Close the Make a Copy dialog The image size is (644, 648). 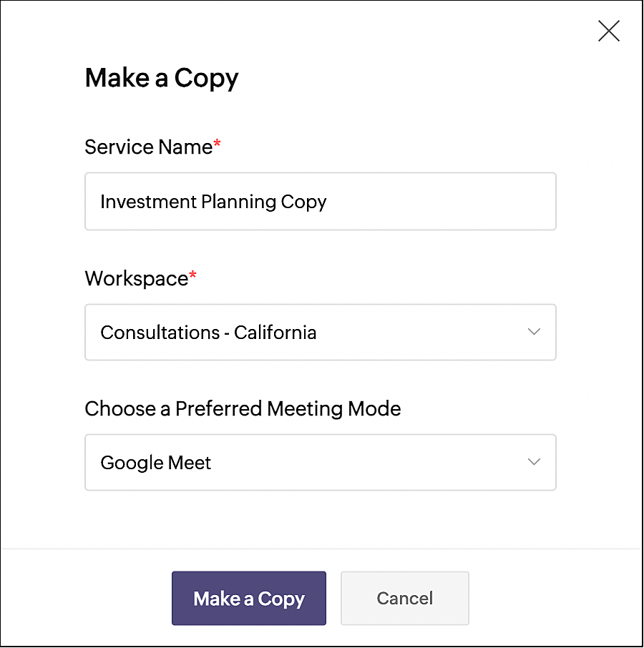click(608, 31)
